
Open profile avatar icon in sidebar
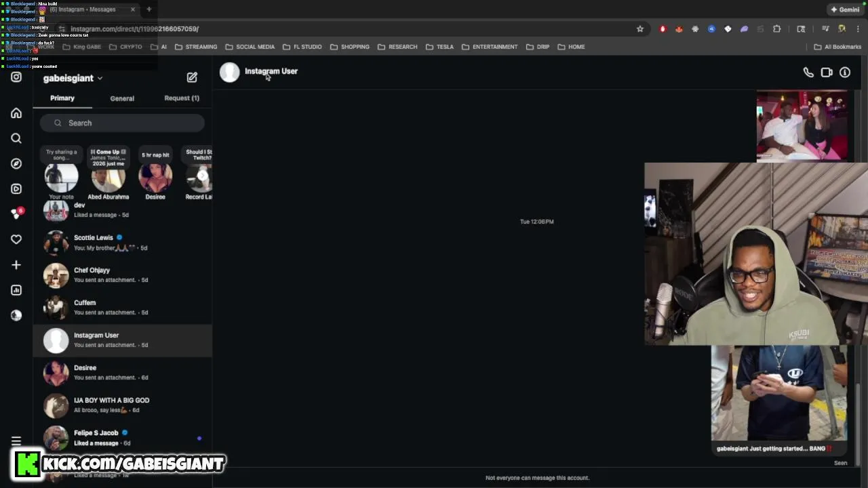[16, 315]
